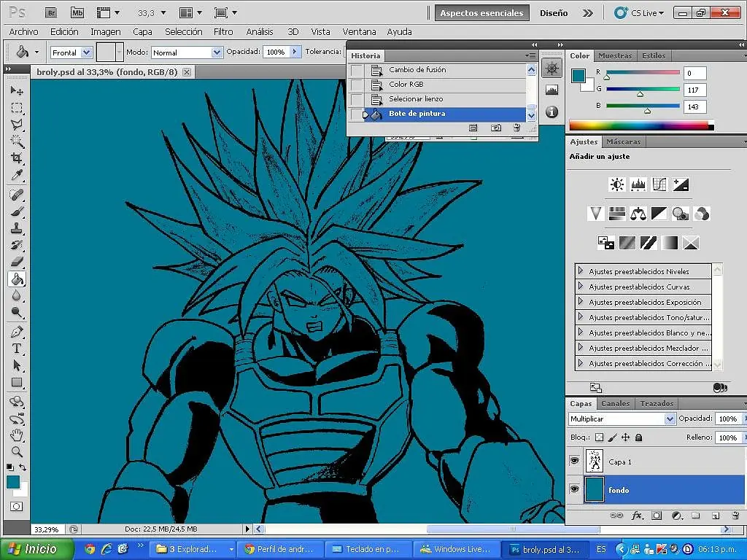The width and height of the screenshot is (747, 560).
Task: Select the Dodge tool
Action: (17, 312)
